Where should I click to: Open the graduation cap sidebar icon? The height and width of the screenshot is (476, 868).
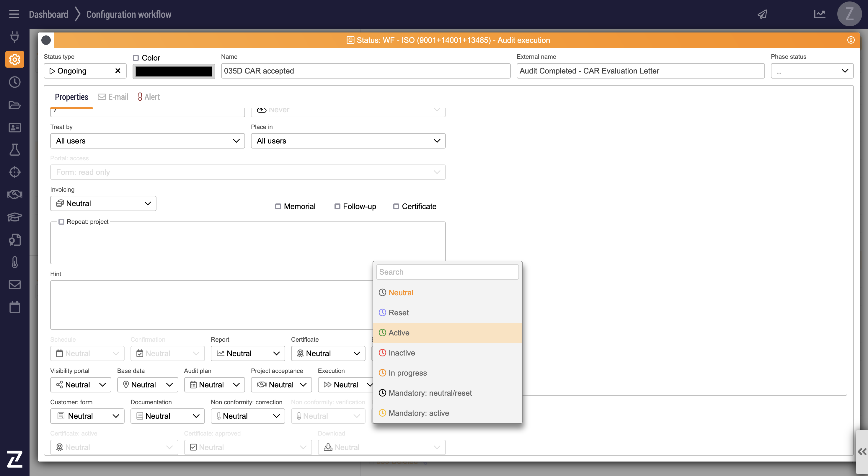point(14,217)
